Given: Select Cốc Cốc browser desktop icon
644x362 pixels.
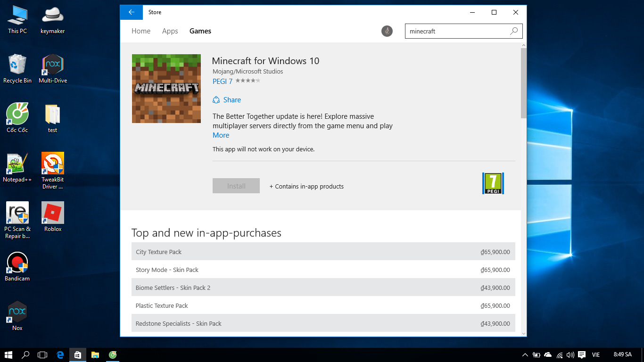Looking at the screenshot, I should coord(17,119).
